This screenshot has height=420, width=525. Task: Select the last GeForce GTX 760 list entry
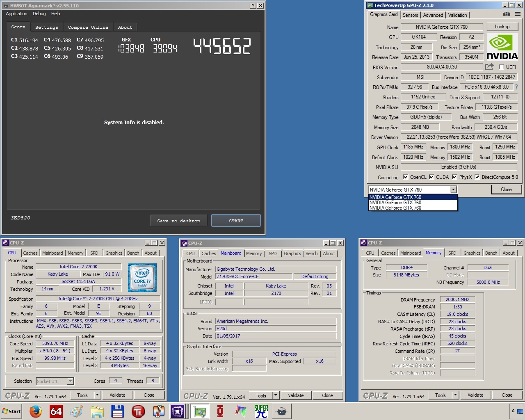pos(413,208)
